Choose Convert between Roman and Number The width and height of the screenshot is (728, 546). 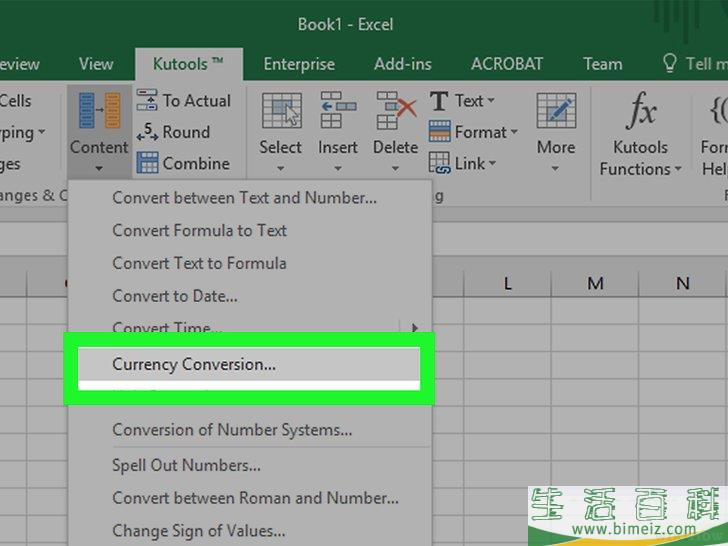[250, 498]
